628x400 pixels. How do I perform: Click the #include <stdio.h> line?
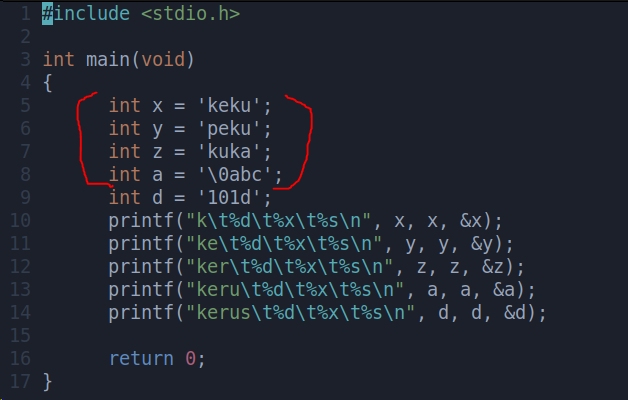point(141,14)
